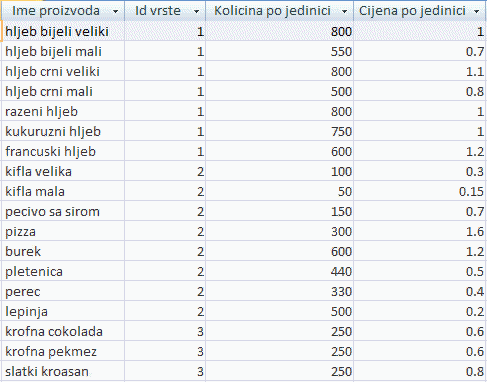Click the quantity 330 cell for perec
The height and width of the screenshot is (382, 487).
click(279, 291)
